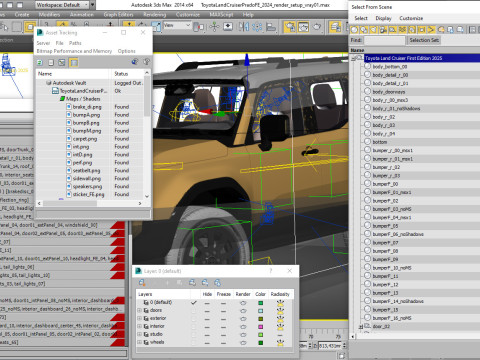Screen dimensions: 480x360
Task: Click Layer dialog help question mark
Action: click(271, 271)
